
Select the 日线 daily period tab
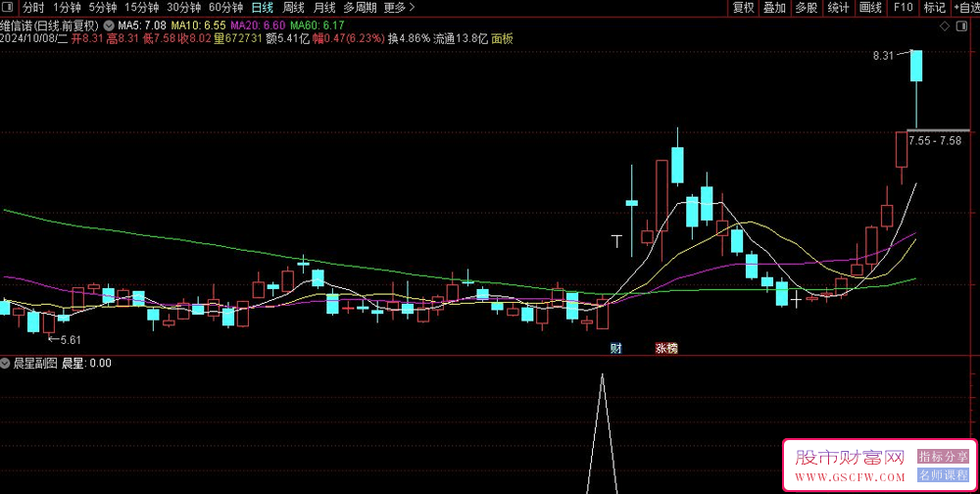coord(263,8)
